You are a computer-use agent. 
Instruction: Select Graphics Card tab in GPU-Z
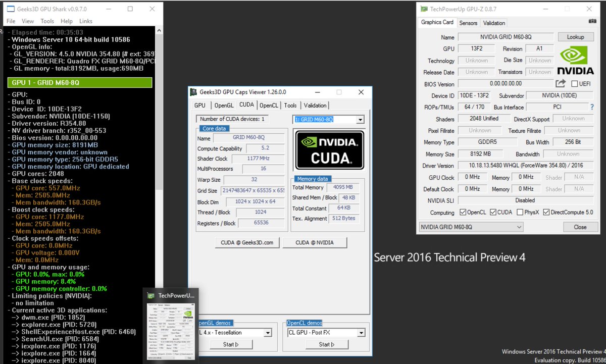click(x=437, y=22)
